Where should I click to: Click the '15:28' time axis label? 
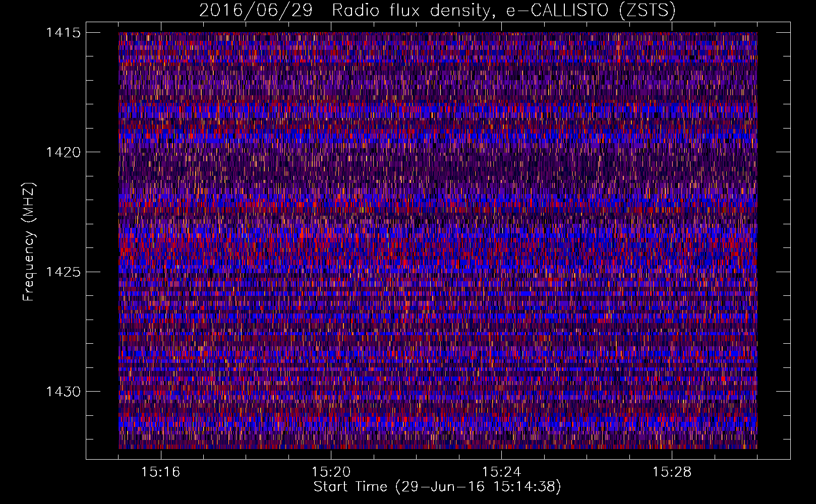pyautogui.click(x=672, y=472)
